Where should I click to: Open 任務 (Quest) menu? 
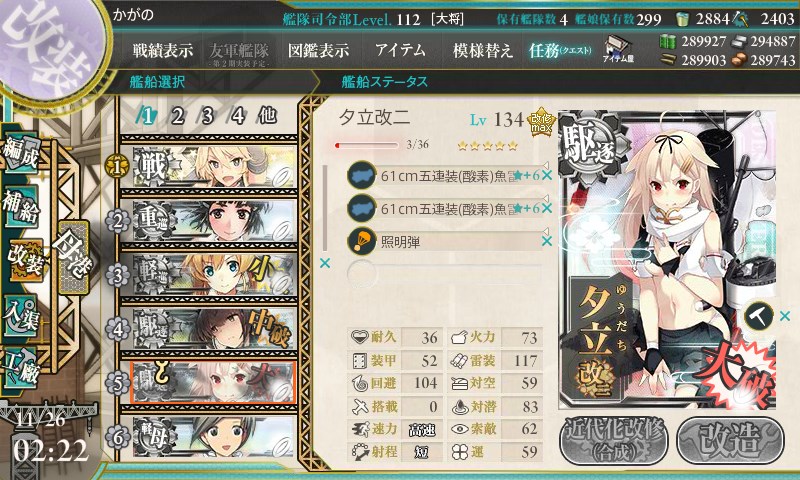click(560, 50)
